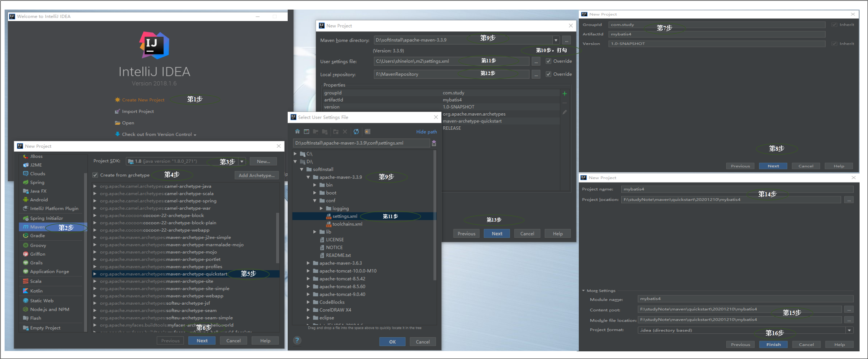Collapse the conf folder node

[x=315, y=201]
